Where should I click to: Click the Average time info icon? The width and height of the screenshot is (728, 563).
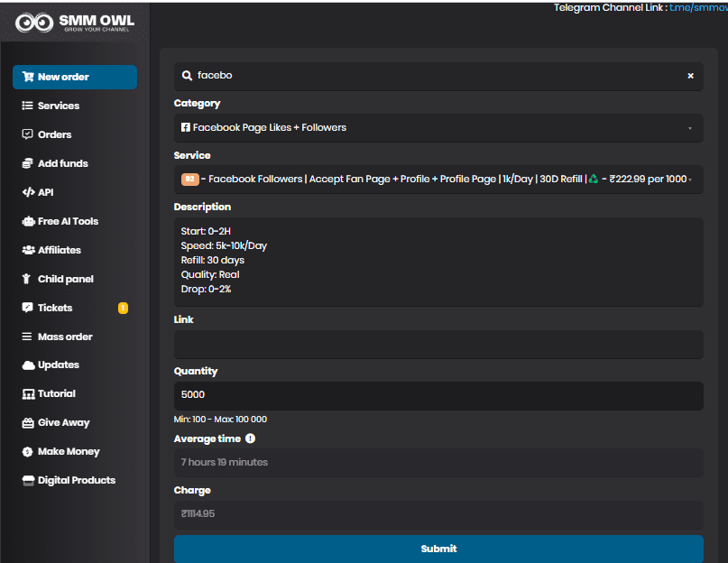click(250, 438)
